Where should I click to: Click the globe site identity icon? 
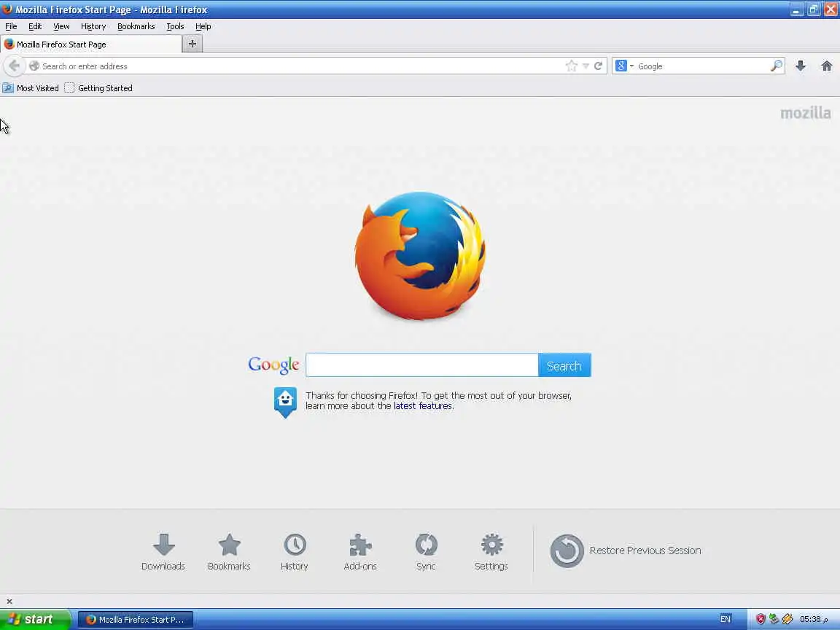34,66
